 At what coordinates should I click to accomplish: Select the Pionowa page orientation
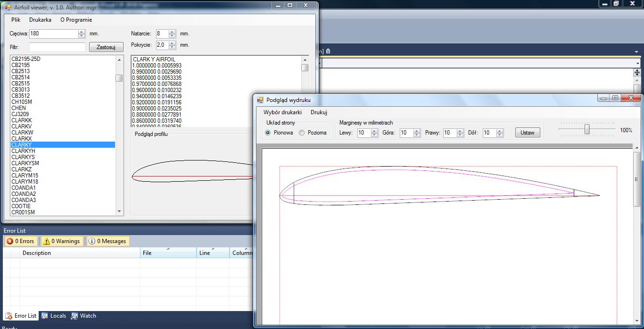[268, 133]
